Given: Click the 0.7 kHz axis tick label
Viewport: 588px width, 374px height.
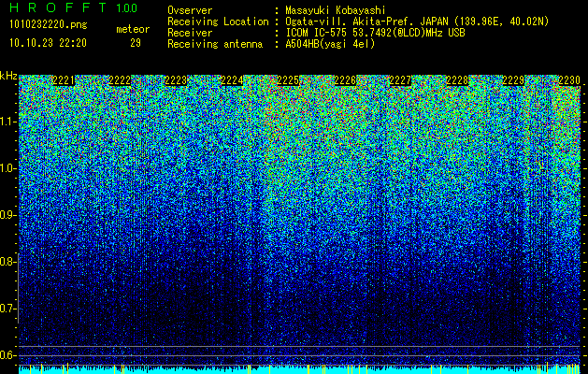Looking at the screenshot, I should pyautogui.click(x=7, y=309).
